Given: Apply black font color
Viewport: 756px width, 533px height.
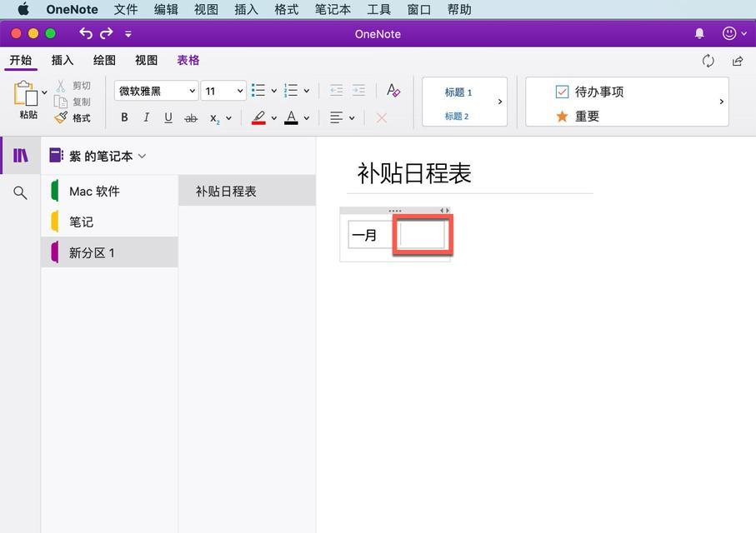Looking at the screenshot, I should [x=291, y=117].
